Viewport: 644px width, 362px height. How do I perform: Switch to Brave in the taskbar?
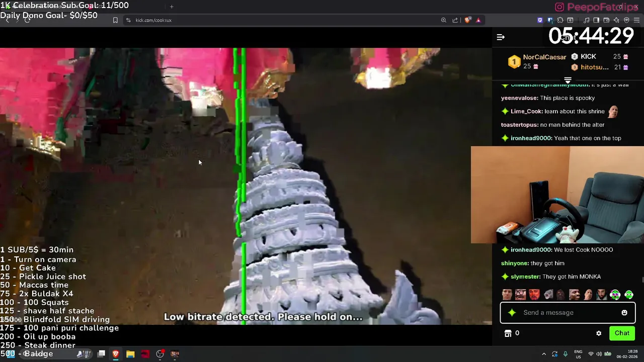116,354
